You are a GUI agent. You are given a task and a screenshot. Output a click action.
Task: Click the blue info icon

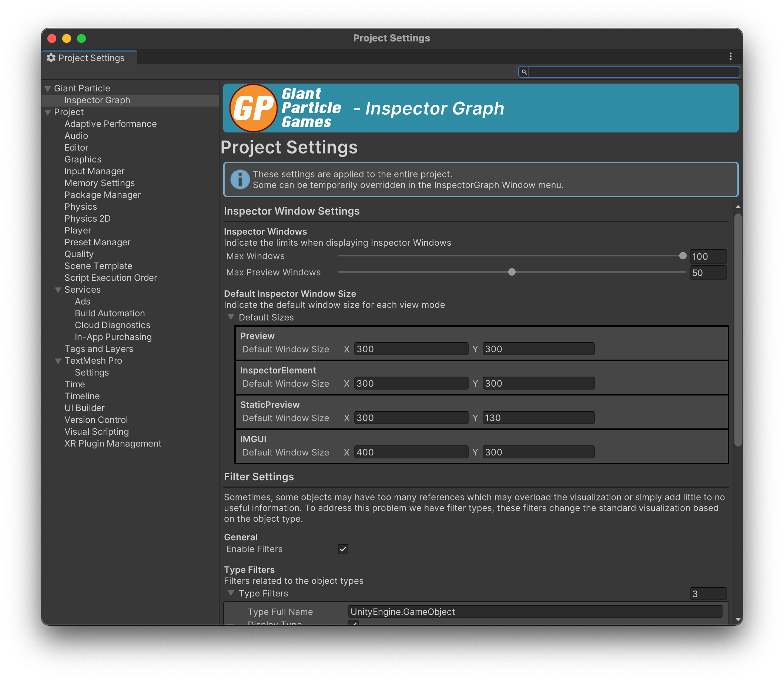240,179
